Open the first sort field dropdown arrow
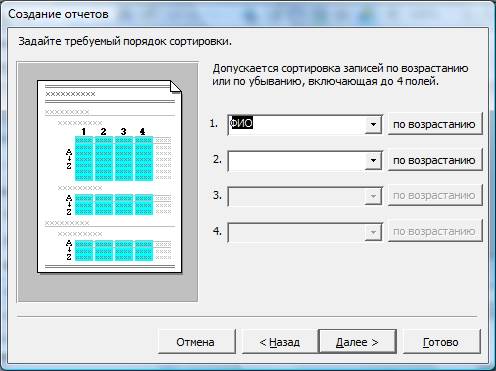This screenshot has width=496, height=371. pos(373,124)
